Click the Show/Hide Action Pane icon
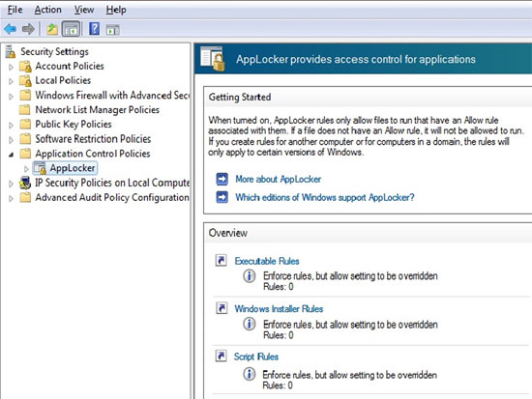 pos(112,30)
